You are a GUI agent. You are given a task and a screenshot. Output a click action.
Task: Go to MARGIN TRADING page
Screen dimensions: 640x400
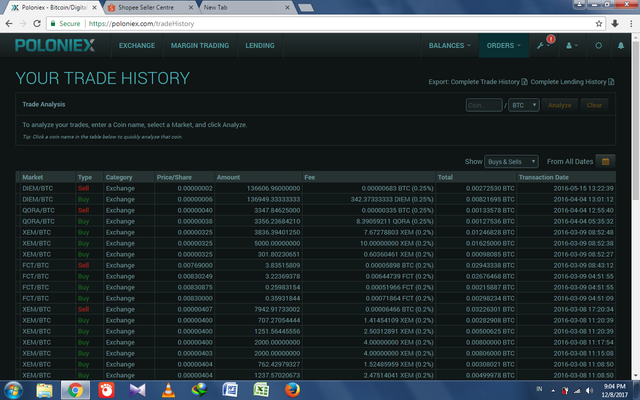(x=200, y=45)
